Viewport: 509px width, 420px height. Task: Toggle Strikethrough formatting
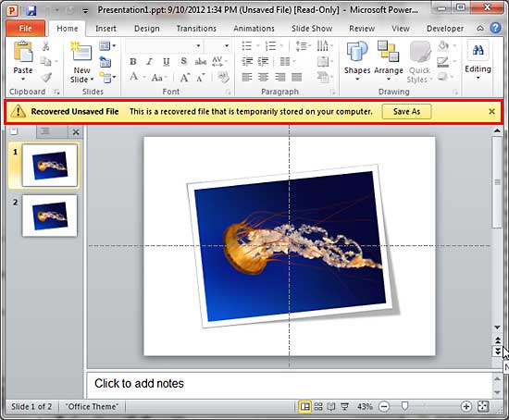201,61
